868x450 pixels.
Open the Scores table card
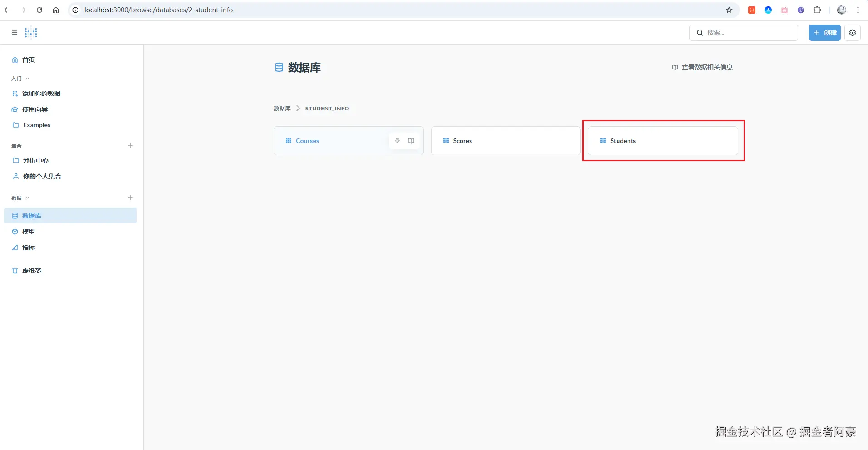click(505, 141)
